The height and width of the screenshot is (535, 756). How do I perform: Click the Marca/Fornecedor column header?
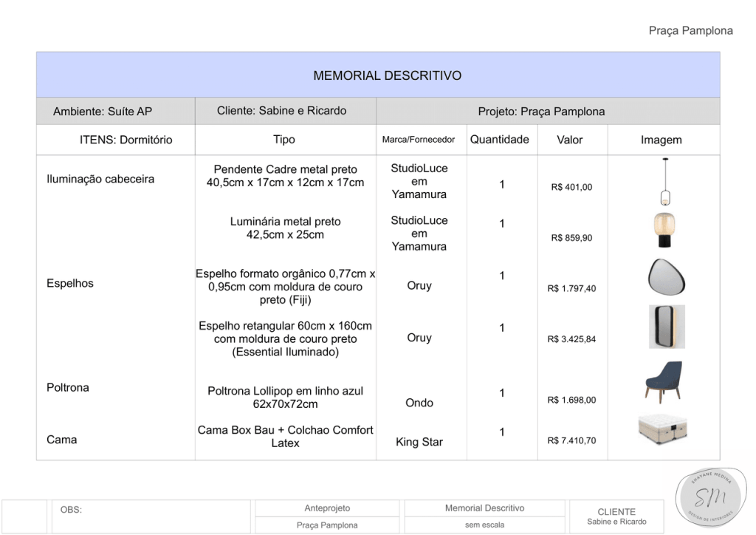419,140
